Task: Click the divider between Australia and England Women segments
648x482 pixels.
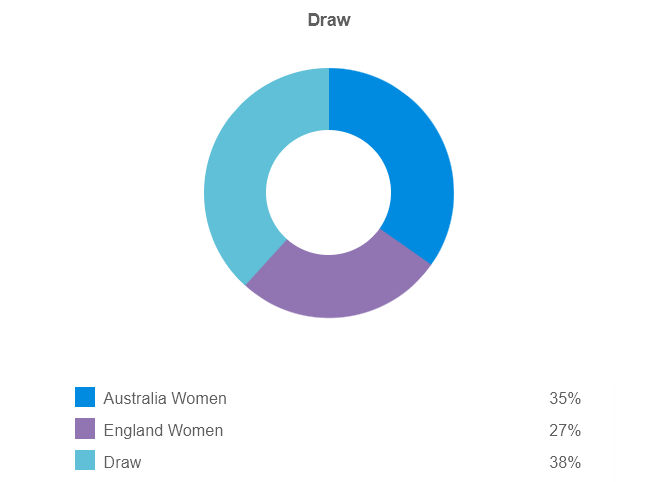Action: [405, 247]
